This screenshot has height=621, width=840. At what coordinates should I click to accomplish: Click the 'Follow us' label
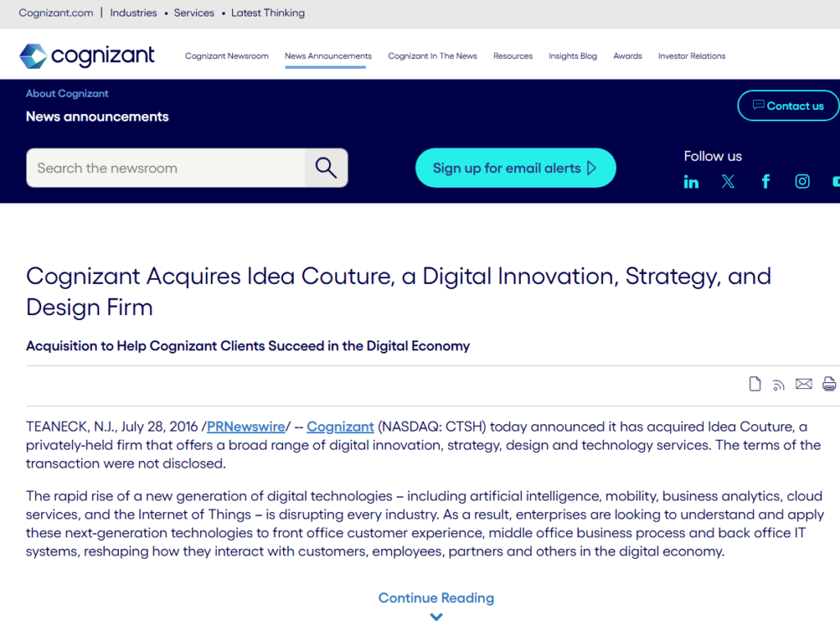[x=713, y=156]
